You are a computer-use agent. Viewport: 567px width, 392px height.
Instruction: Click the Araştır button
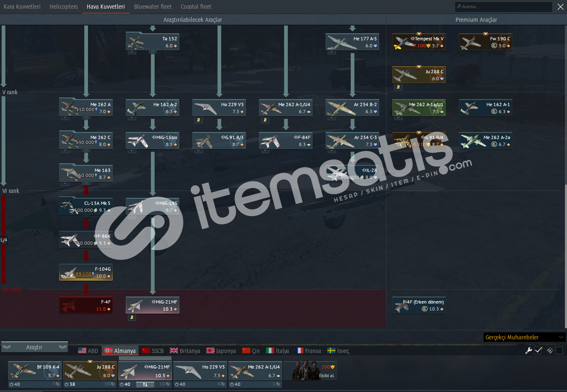[35, 347]
